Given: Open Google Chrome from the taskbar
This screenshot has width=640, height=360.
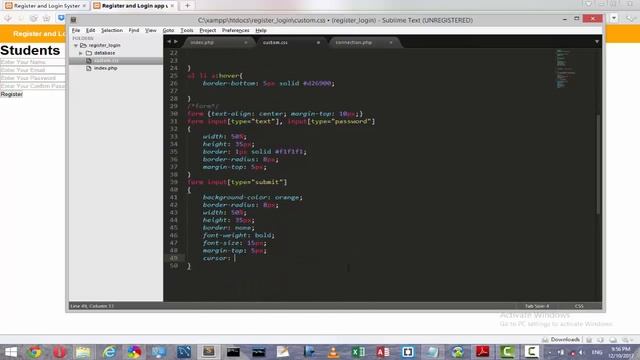Looking at the screenshot, I should point(35,352).
